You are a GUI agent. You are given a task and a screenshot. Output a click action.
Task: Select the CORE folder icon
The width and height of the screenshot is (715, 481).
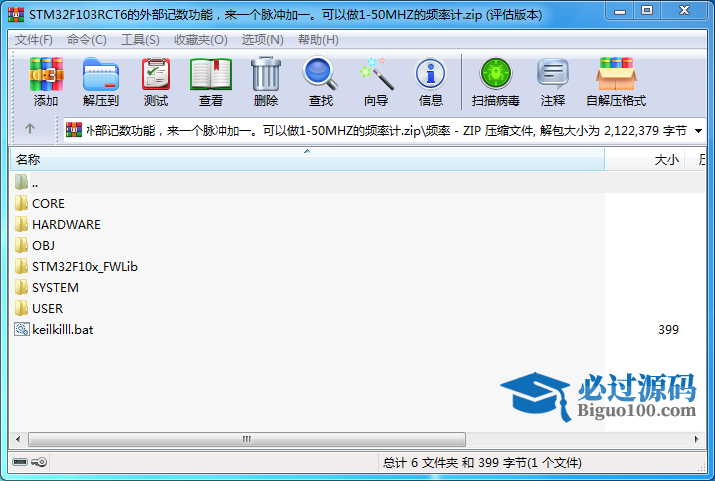click(x=21, y=203)
